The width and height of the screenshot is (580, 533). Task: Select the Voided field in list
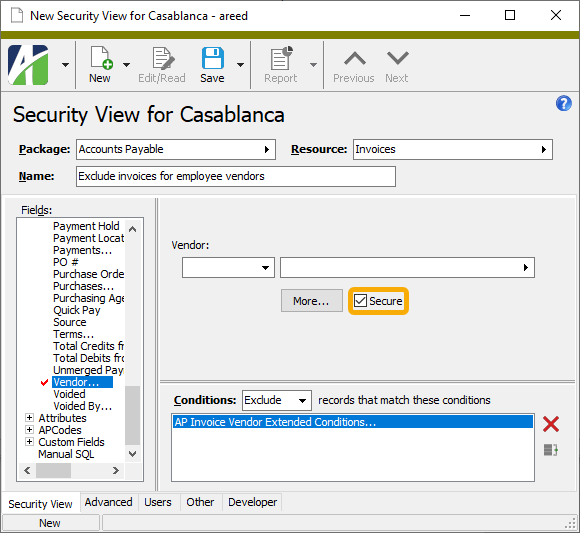(70, 394)
